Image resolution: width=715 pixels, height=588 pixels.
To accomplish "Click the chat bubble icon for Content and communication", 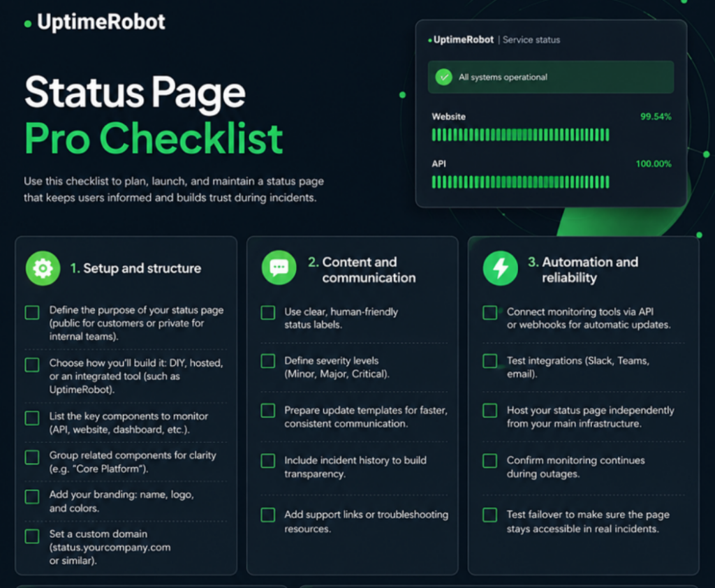I will pyautogui.click(x=279, y=267).
